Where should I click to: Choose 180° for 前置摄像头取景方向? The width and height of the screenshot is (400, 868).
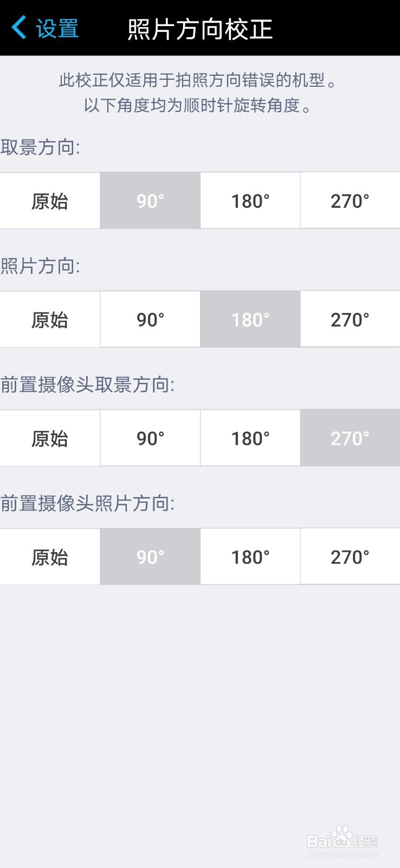pos(250,438)
